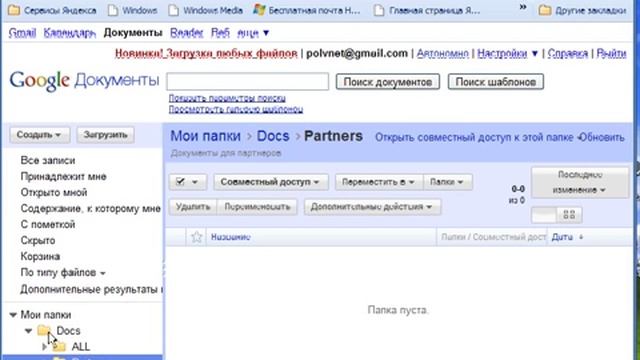
Task: Select Принадлежит мне in the sidebar
Action: (63, 176)
